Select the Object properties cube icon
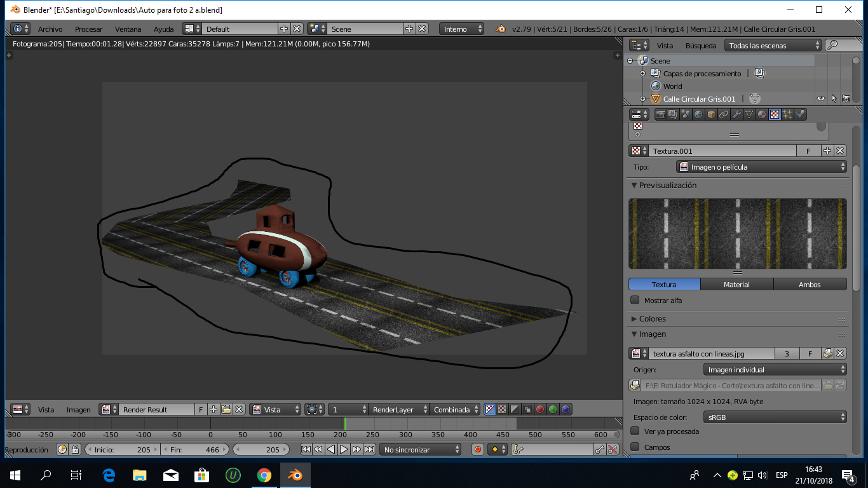Image resolution: width=868 pixels, height=488 pixels. pyautogui.click(x=711, y=114)
